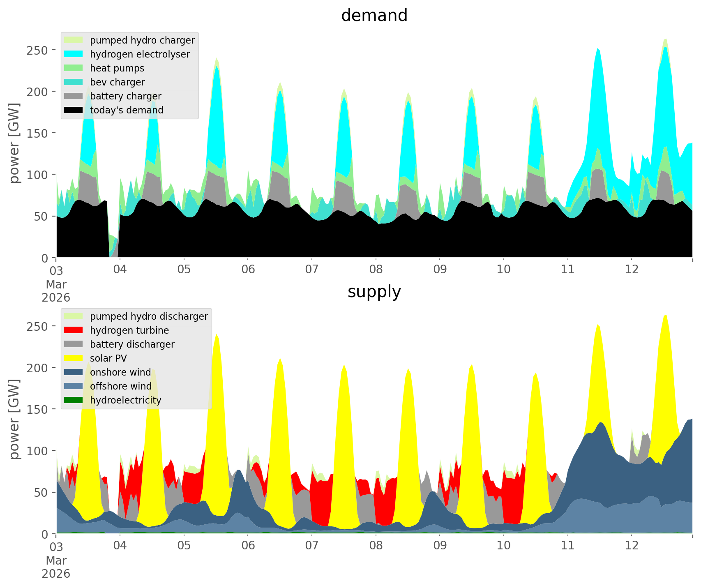Select date tick 08 on demand x-axis
This screenshot has width=701, height=588.
(376, 270)
